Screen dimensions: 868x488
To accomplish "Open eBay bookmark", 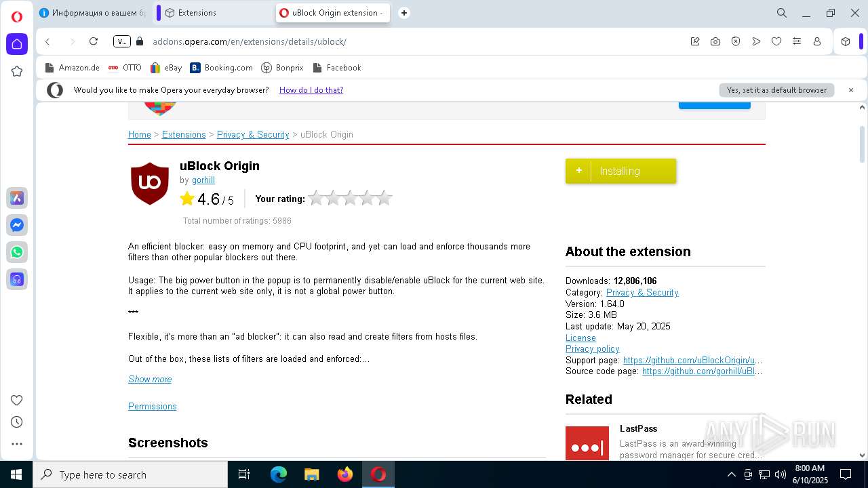I will (x=166, y=68).
